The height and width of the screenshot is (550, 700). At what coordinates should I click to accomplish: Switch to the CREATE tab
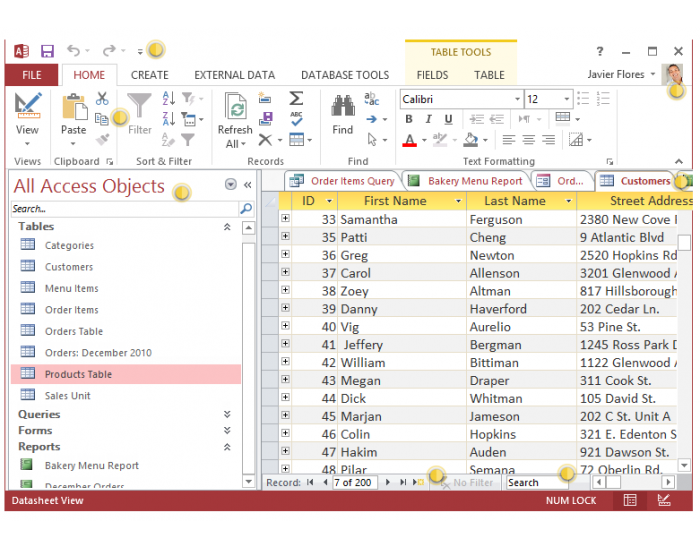(150, 75)
